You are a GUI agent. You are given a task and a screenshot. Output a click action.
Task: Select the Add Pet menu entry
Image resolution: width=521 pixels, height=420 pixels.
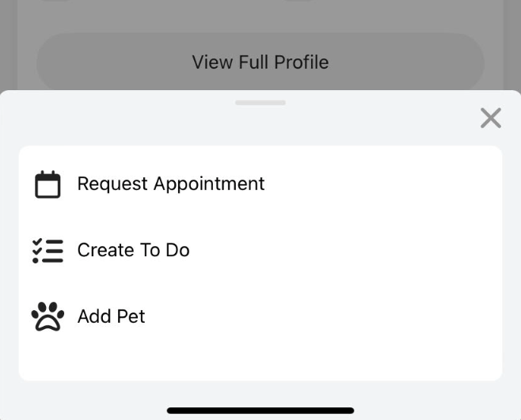(260, 316)
